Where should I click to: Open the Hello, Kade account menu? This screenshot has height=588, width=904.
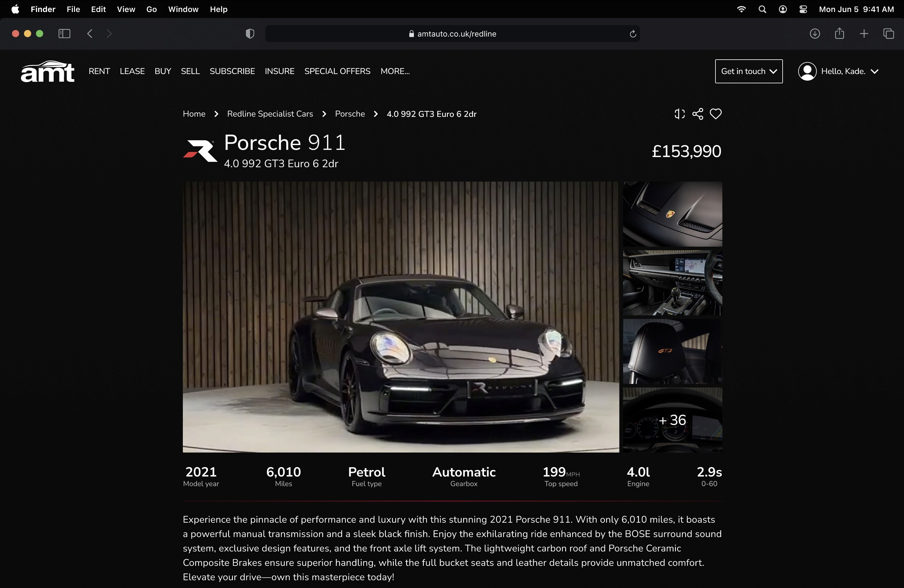[x=839, y=71]
